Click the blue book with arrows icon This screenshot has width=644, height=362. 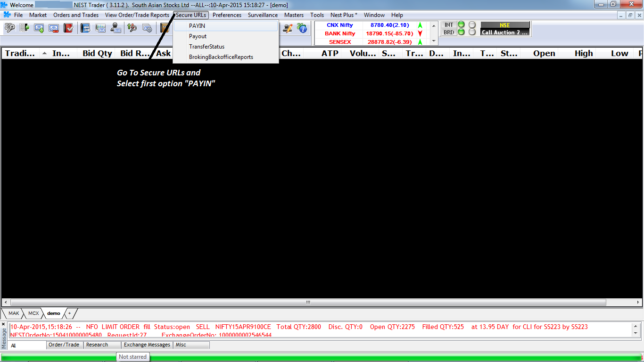85,28
